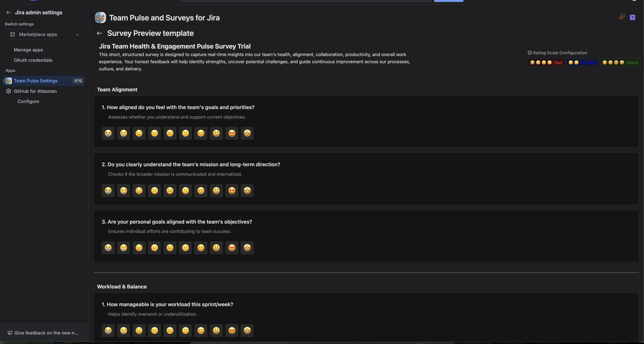
Task: Click back arrow beside Survey Preview template
Action: (100, 33)
